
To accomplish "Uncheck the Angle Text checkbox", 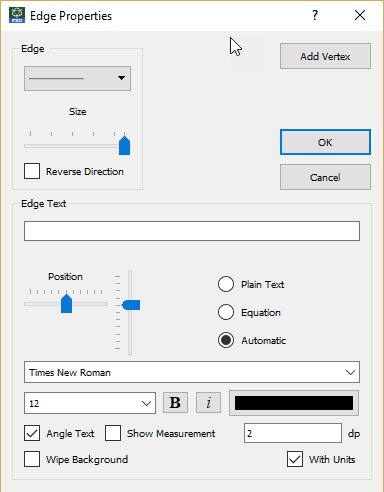I will click(32, 433).
